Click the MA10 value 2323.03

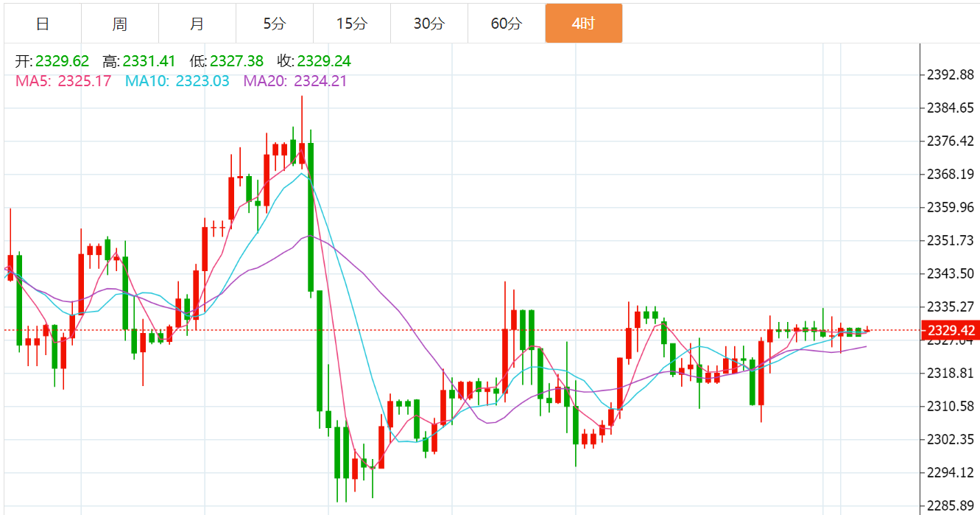tap(202, 81)
